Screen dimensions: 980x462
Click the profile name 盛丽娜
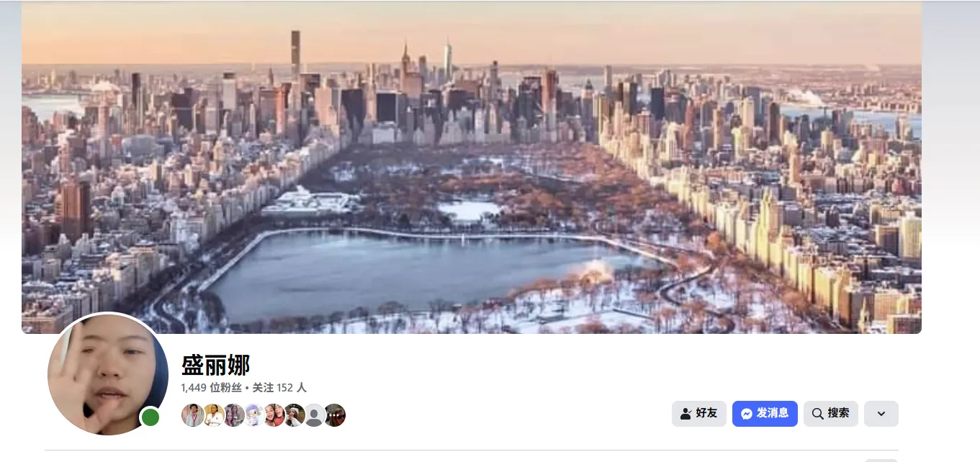pos(215,366)
